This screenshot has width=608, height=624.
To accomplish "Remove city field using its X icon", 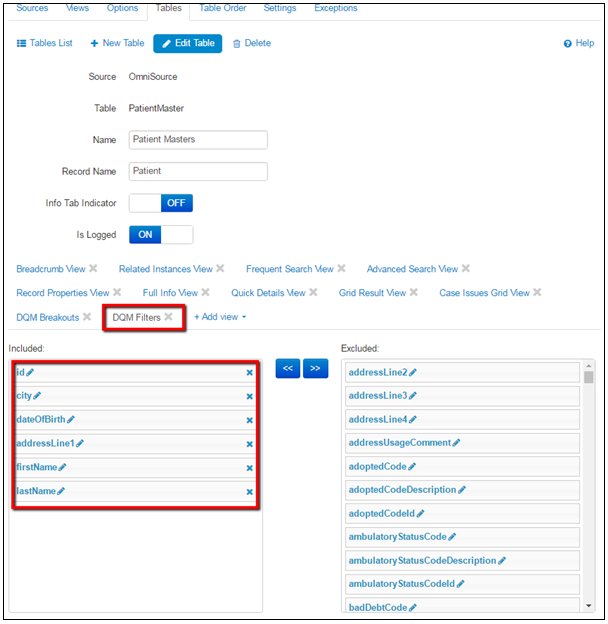I will [249, 396].
